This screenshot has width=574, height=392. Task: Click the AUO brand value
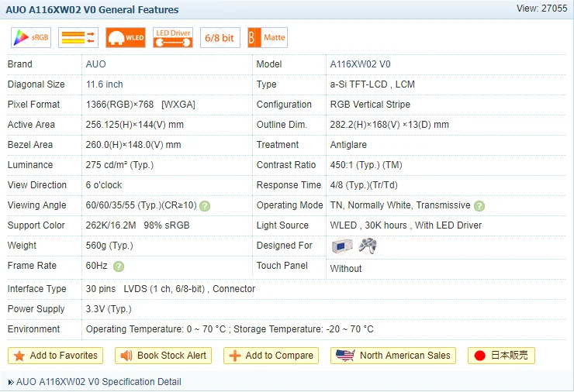96,64
